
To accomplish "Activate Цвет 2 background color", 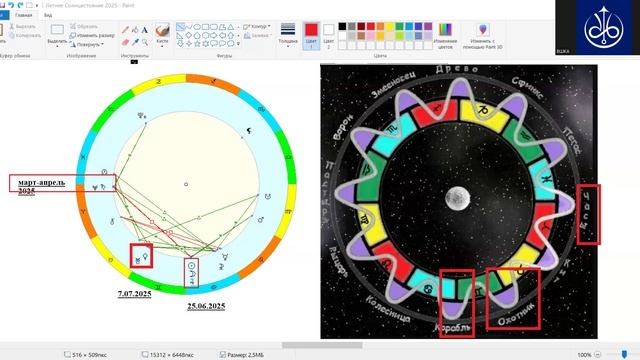I will [x=328, y=36].
